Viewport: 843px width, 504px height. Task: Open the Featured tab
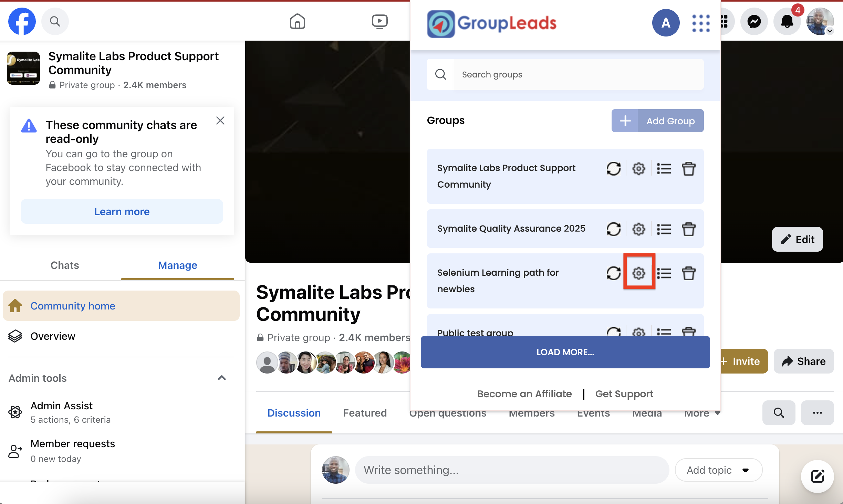point(365,413)
